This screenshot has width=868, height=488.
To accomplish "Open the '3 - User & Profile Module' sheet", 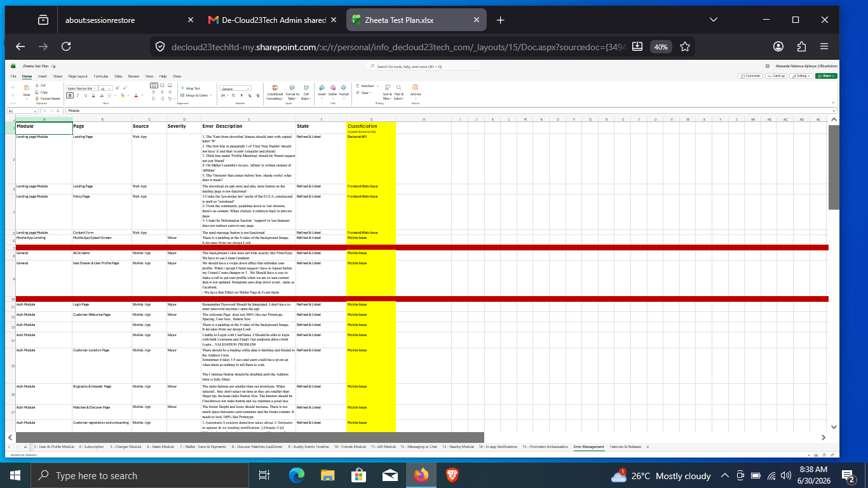I will [x=54, y=447].
